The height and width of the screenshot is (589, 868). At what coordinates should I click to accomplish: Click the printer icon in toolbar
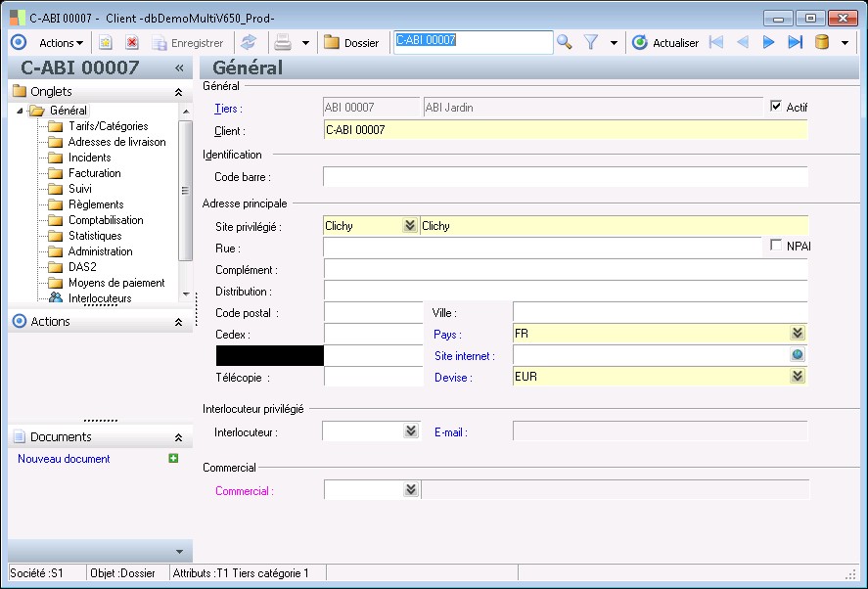click(x=283, y=43)
